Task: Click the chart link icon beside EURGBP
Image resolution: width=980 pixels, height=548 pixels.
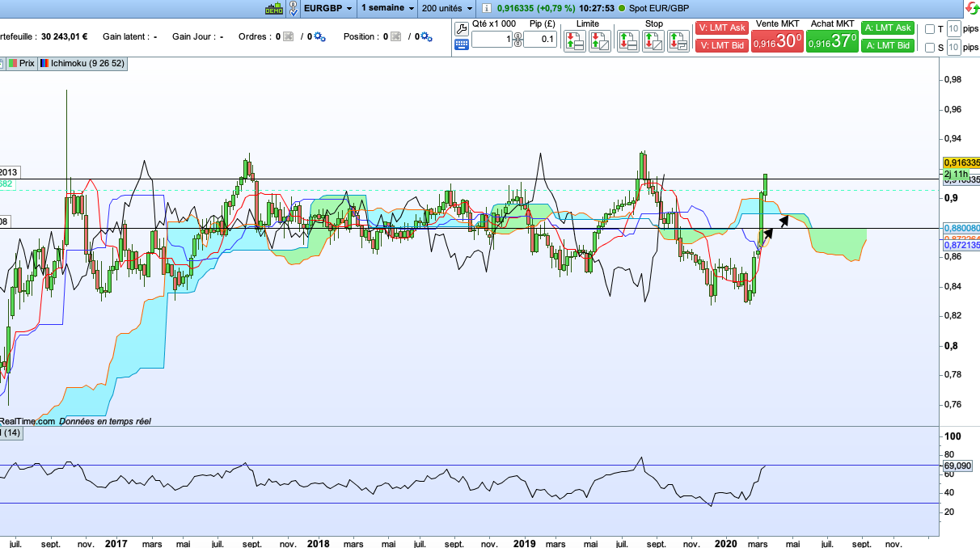Action: click(x=293, y=8)
